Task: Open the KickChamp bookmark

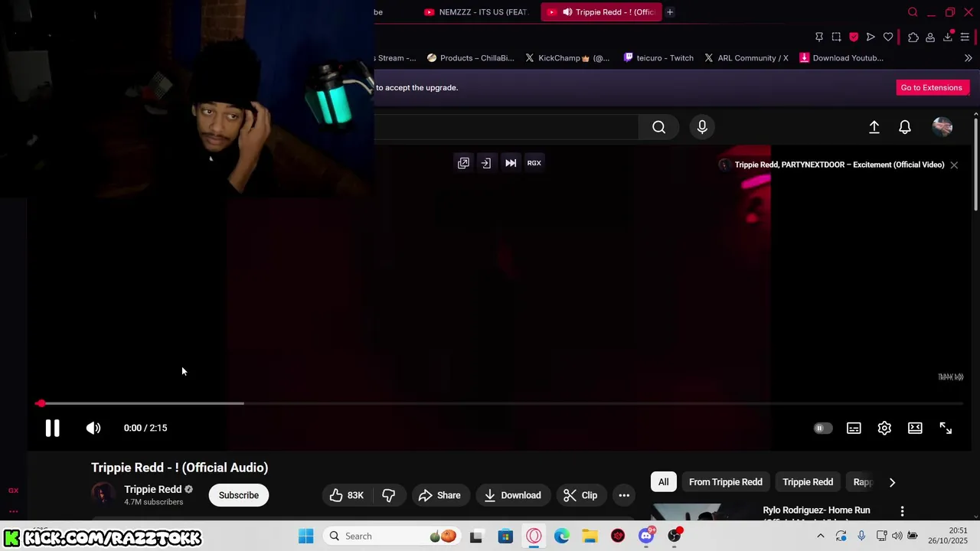Action: [x=567, y=58]
